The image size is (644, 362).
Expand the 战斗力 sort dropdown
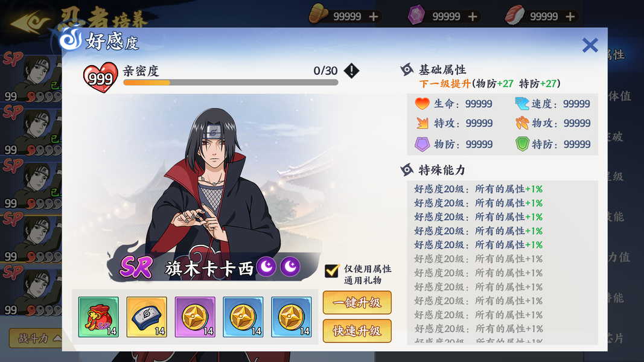[x=36, y=338]
